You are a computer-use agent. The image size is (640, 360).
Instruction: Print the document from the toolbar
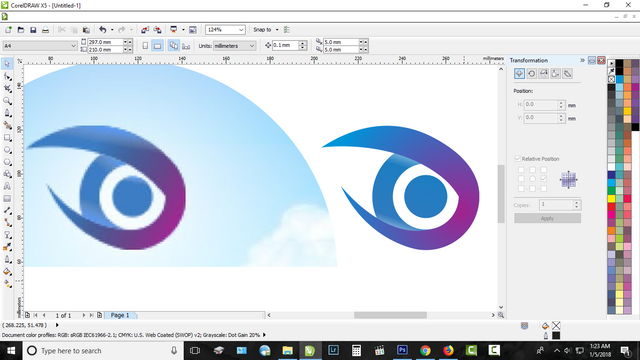coord(45,30)
